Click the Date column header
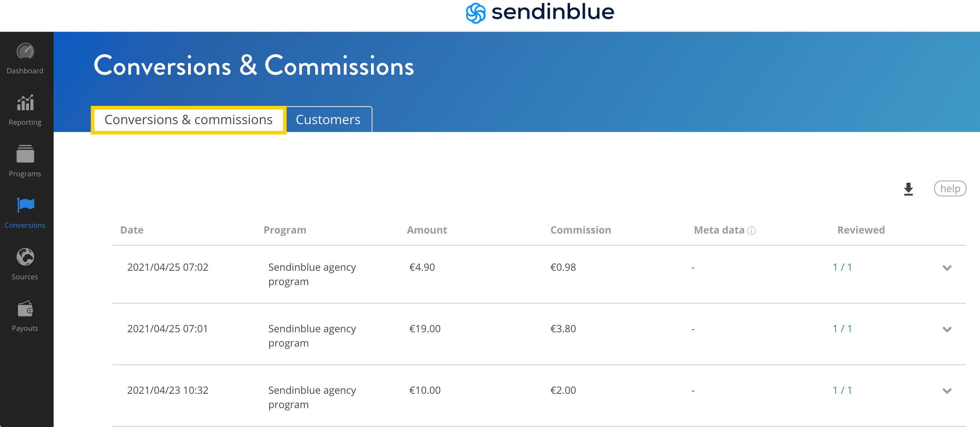 (x=132, y=230)
